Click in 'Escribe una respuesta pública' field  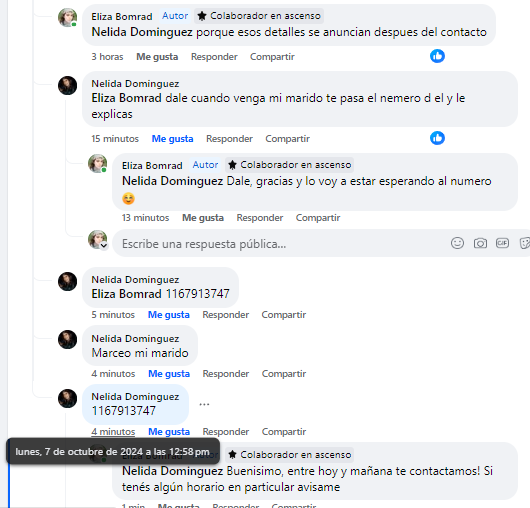(x=281, y=243)
